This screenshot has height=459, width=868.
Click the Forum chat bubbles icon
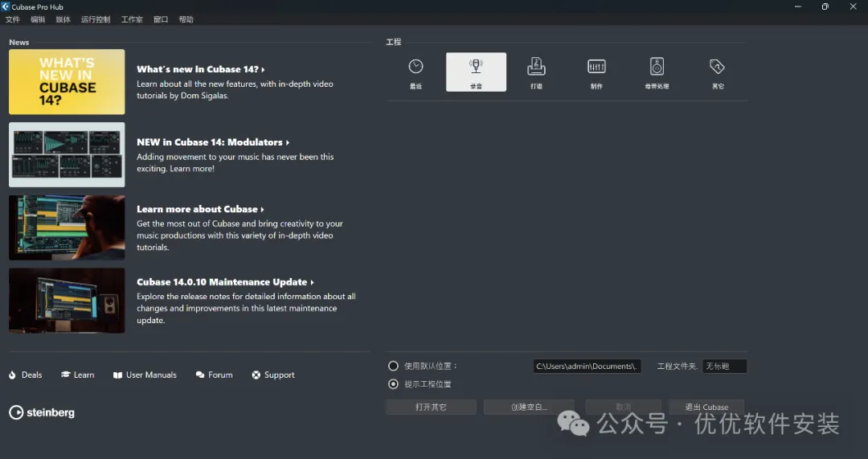coord(200,375)
